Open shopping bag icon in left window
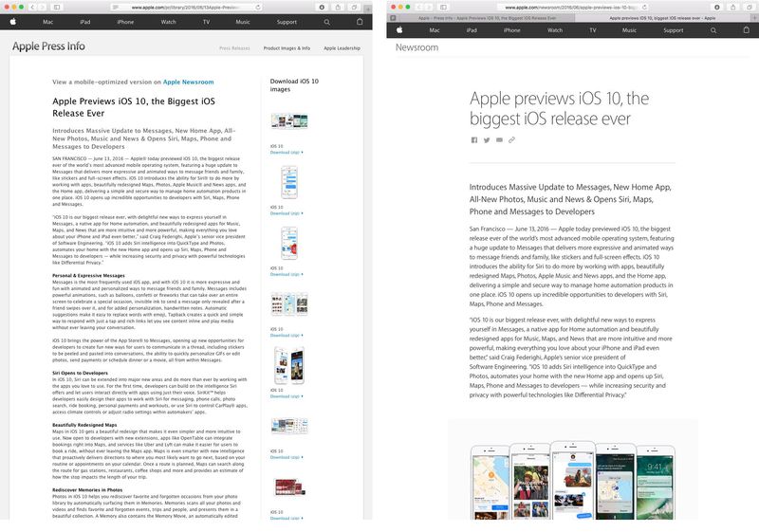The height and width of the screenshot is (532, 759). (x=360, y=22)
